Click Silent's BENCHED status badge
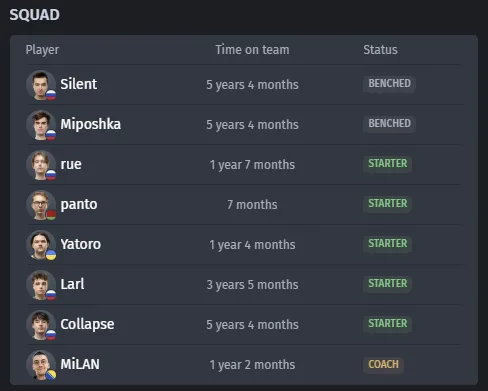 [x=389, y=83]
